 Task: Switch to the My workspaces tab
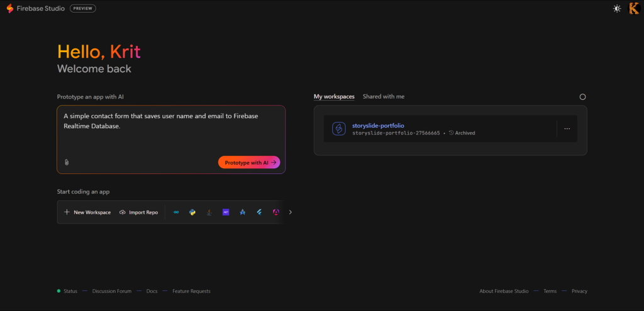click(x=334, y=96)
